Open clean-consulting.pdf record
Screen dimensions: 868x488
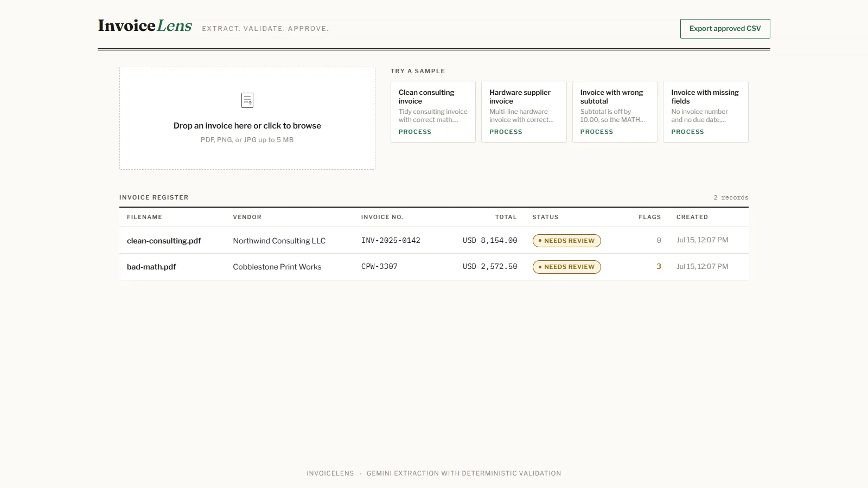(164, 241)
